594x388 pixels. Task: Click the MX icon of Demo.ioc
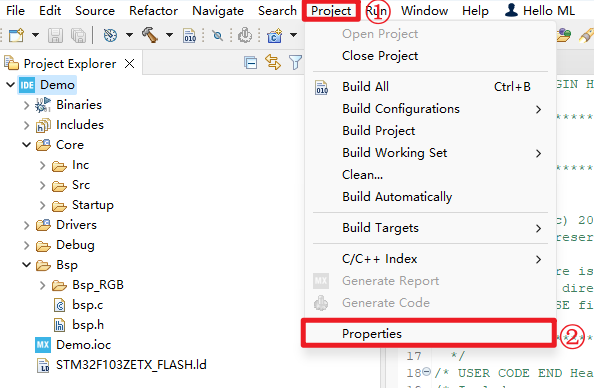[x=42, y=345]
